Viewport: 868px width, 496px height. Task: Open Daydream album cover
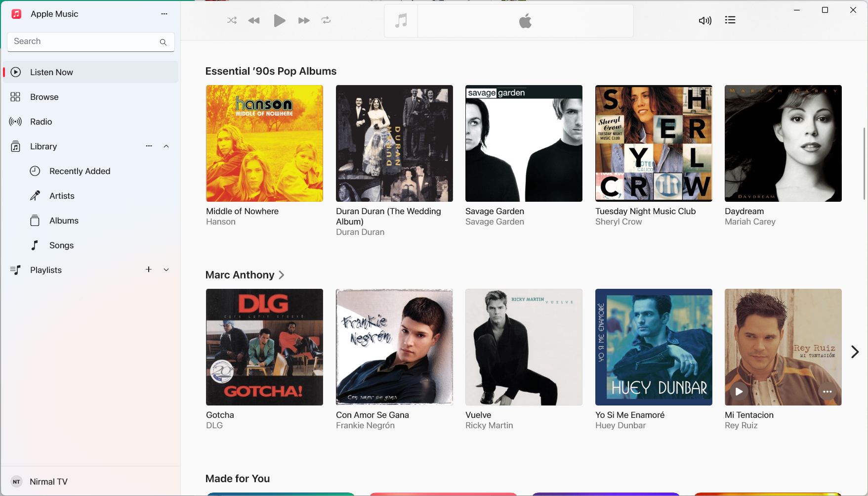click(x=783, y=143)
